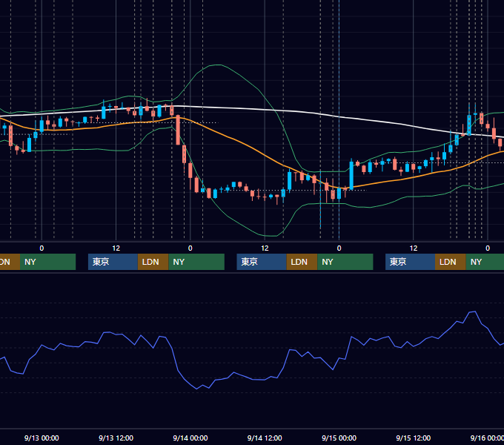
Task: Click hour label 12 above 9/15 東京 block
Action: click(414, 248)
